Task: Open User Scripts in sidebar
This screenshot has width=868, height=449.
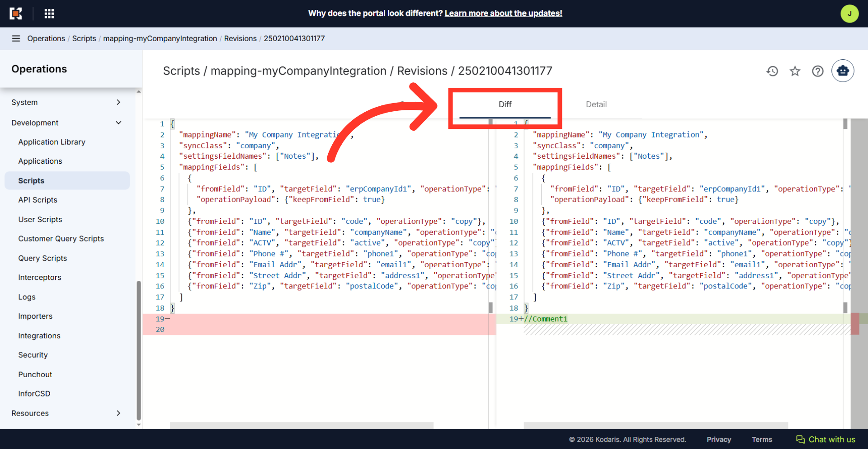Action: (40, 219)
